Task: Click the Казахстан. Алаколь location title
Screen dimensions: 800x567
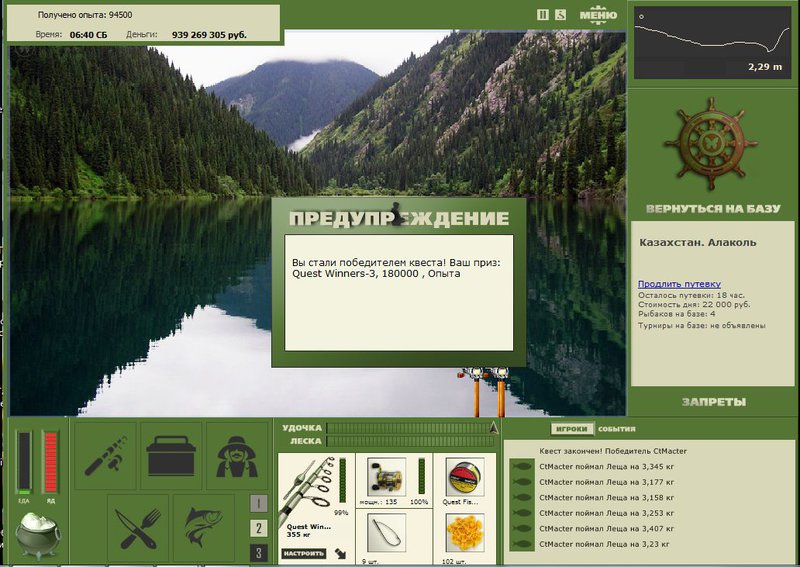Action: [698, 243]
